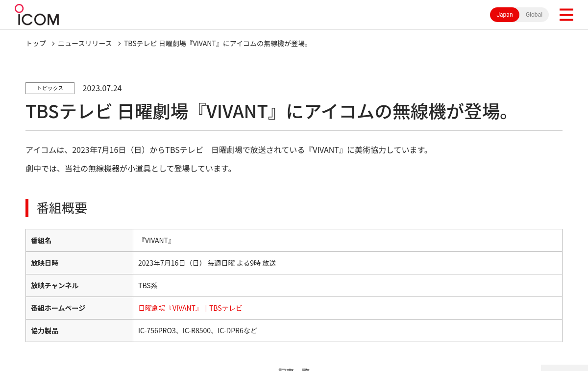Screen dimensions: 588x371
Task: Select the 放映チャンネル header cell
Action: 79,286
